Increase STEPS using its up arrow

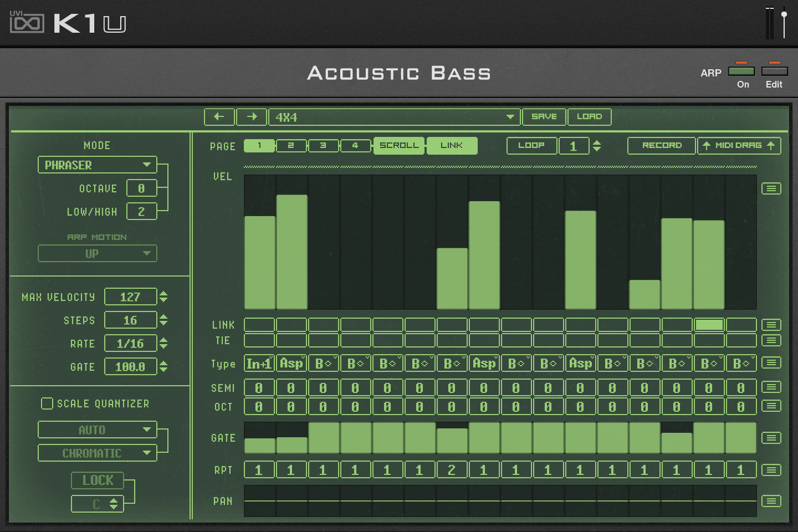point(163,317)
